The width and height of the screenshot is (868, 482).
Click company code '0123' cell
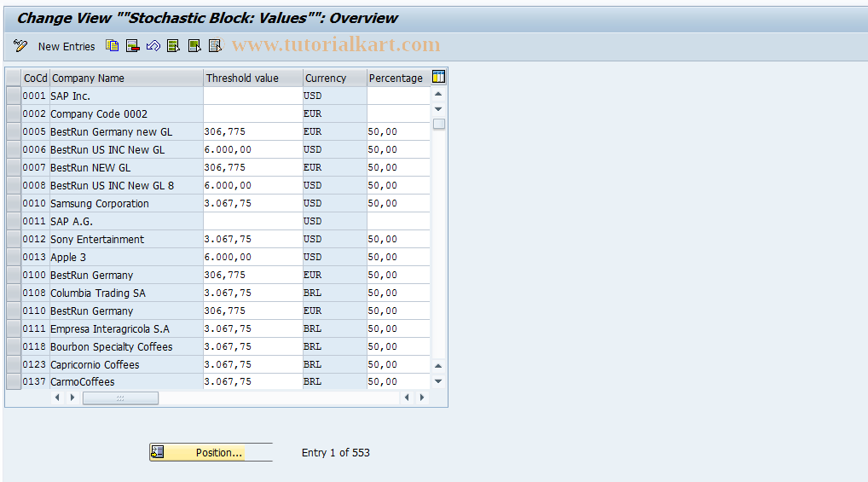36,364
